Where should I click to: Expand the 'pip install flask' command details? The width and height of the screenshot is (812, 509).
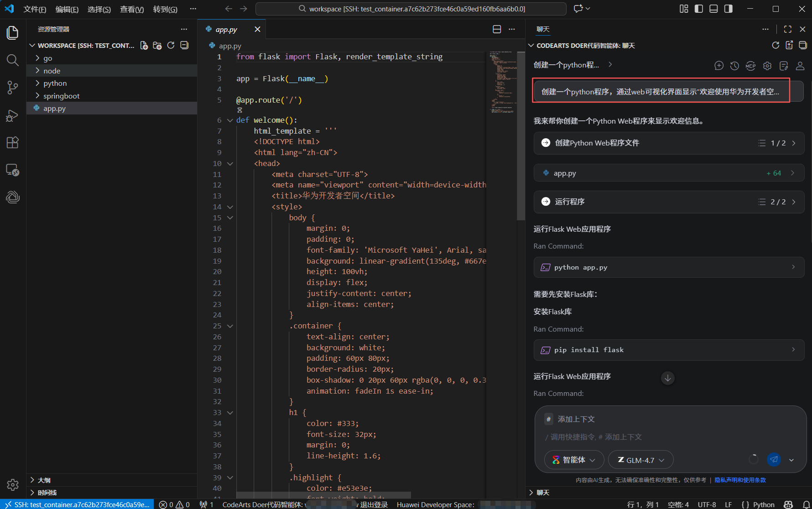(x=669, y=350)
